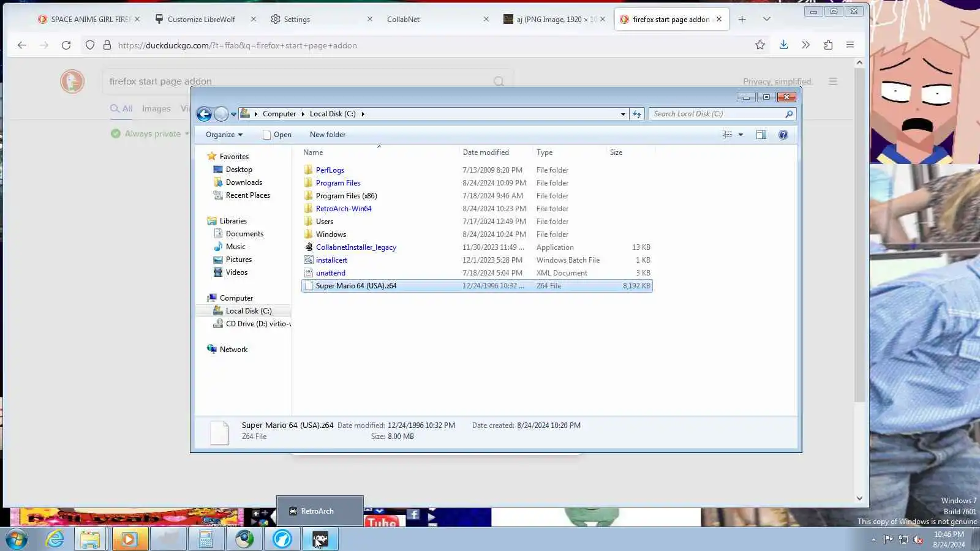Image resolution: width=980 pixels, height=551 pixels.
Task: Open the DuckDuckGo side menu icon
Action: click(x=833, y=81)
